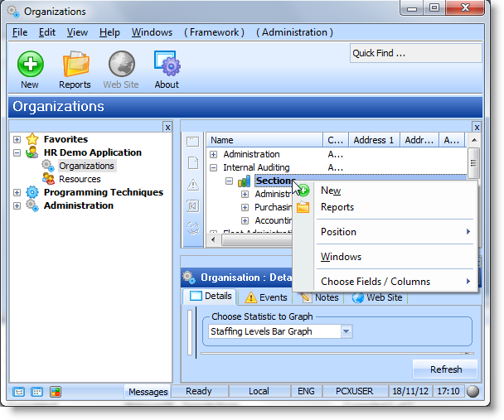The width and height of the screenshot is (504, 420).
Task: Click the Favorites star icon
Action: point(32,139)
